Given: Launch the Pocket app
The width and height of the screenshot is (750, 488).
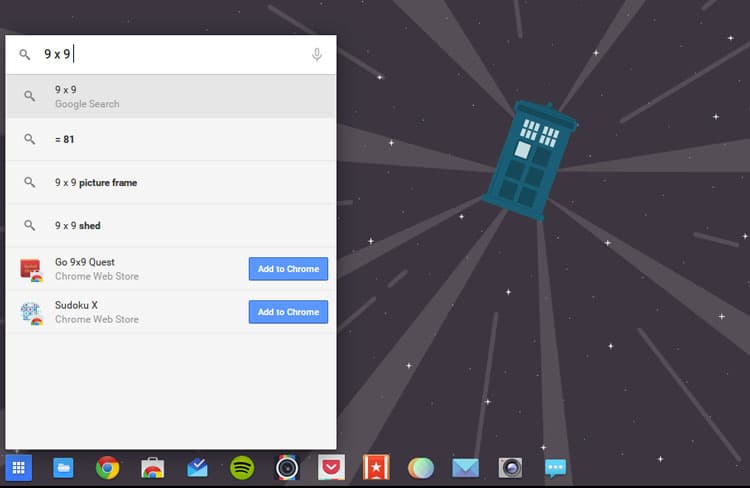Looking at the screenshot, I should click(331, 467).
